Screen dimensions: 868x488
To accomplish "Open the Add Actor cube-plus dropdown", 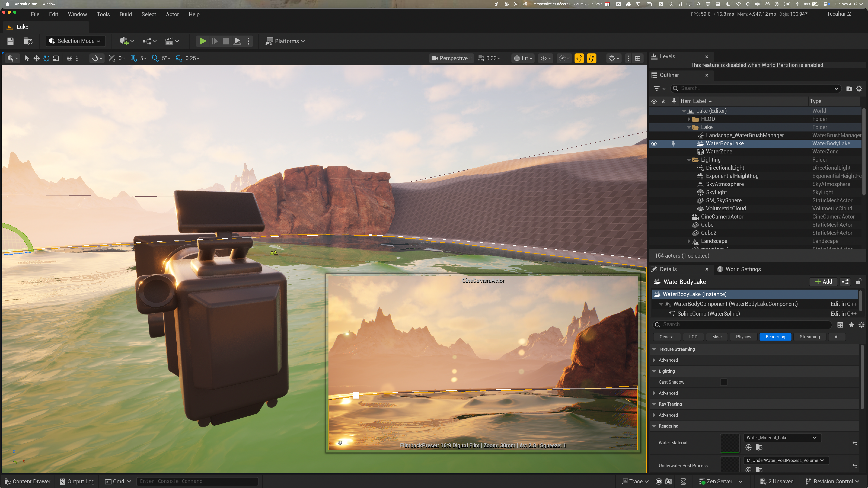I will [x=127, y=41].
